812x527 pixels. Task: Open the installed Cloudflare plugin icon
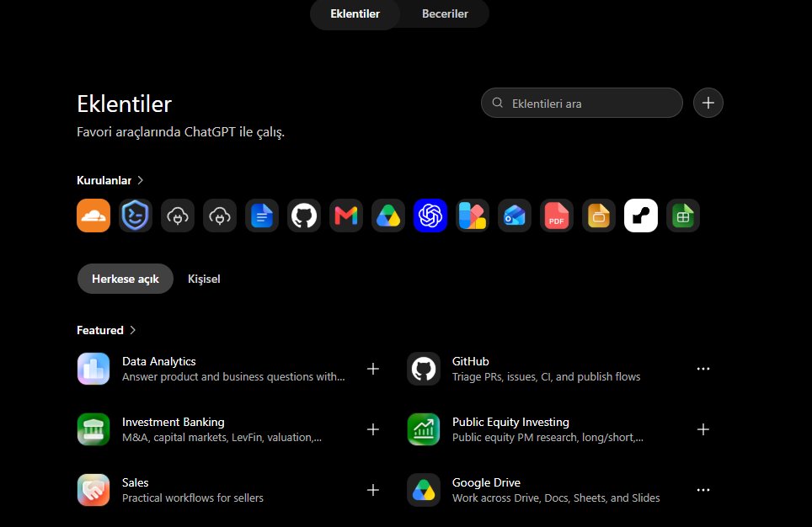pos(93,216)
